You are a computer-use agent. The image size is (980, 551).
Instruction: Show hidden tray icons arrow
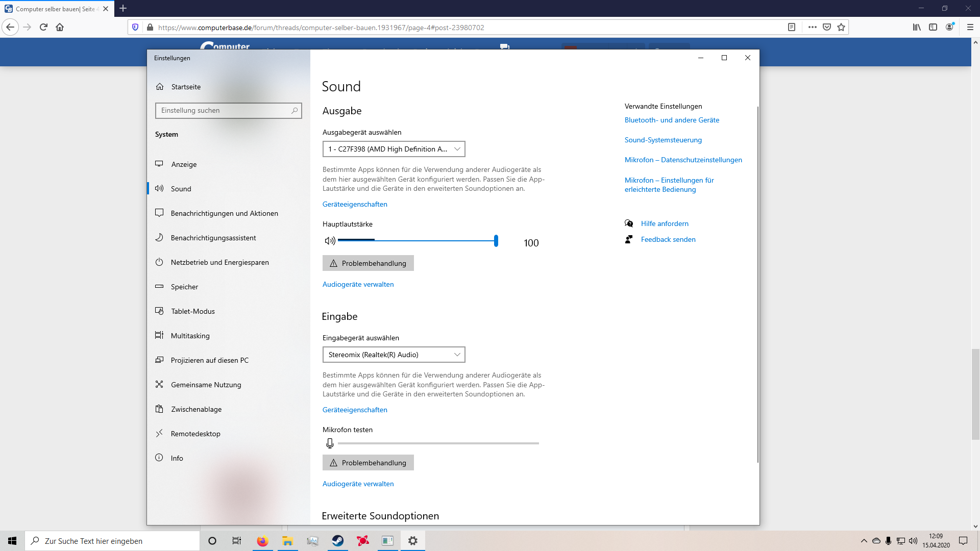(x=864, y=541)
